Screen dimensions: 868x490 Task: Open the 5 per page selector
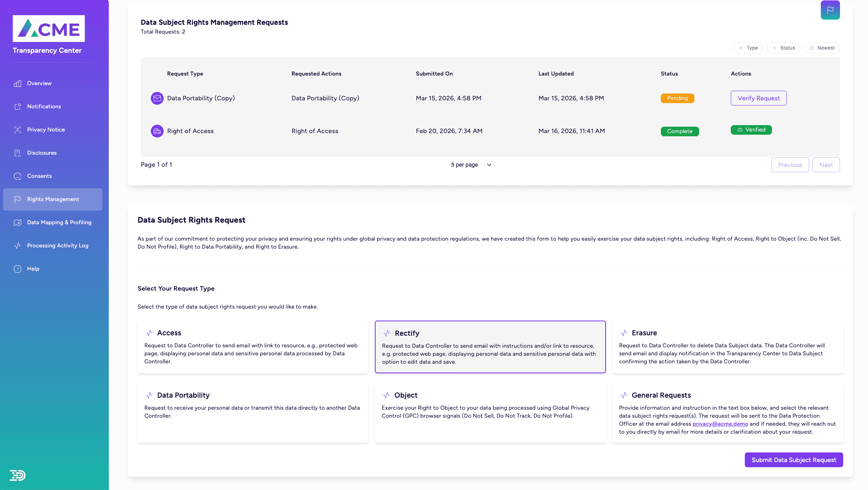[470, 165]
